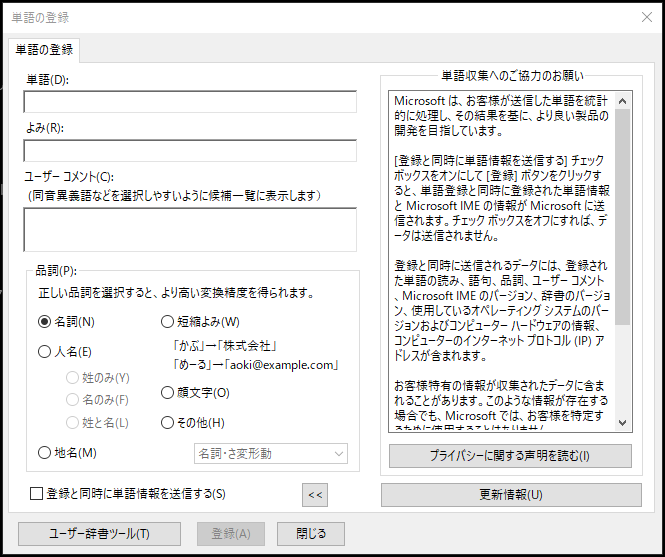Click the 閉じる button
This screenshot has width=665, height=557.
coord(311,534)
